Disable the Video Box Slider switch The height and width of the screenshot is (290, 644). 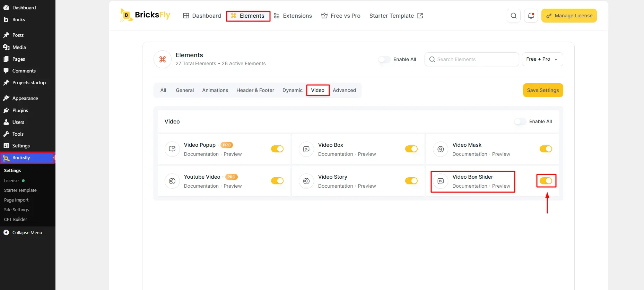click(546, 181)
